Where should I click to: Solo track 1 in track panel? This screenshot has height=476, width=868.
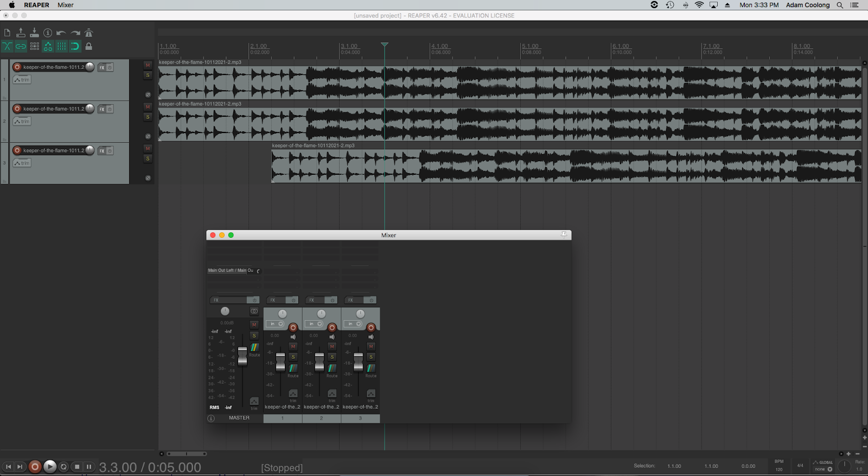point(148,75)
